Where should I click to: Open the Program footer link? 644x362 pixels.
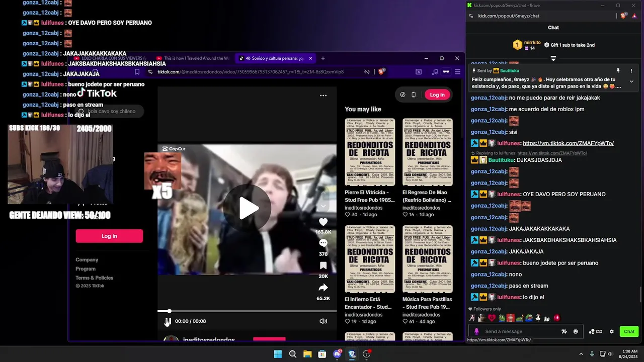(86, 269)
